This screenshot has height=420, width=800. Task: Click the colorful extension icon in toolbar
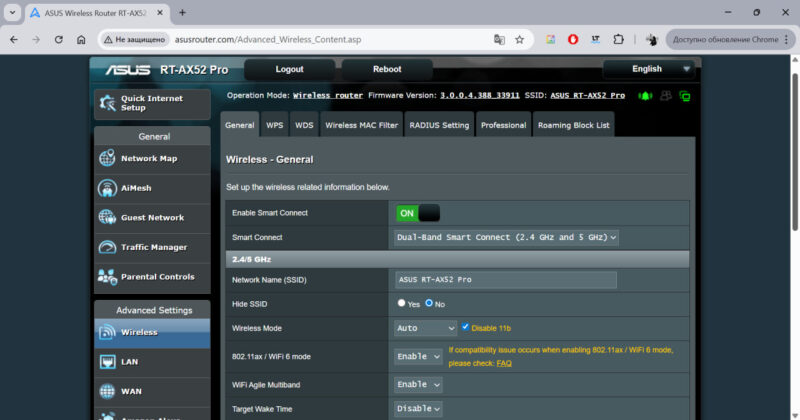[551, 39]
